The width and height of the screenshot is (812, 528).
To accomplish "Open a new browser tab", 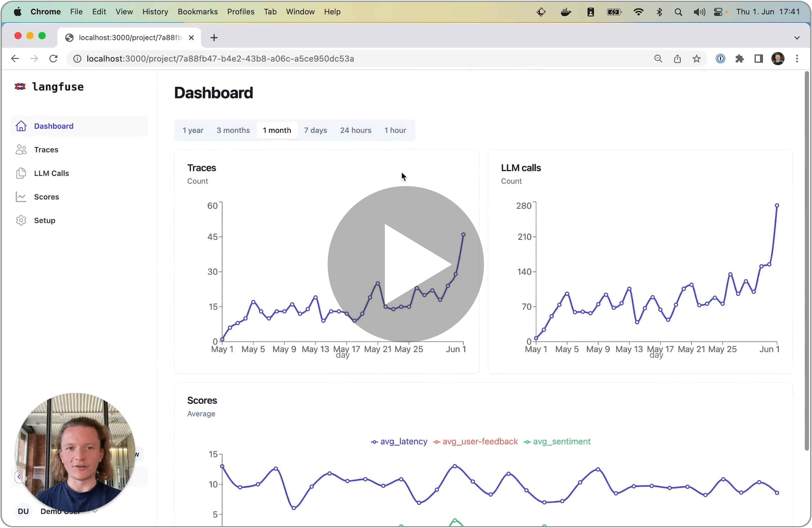I will click(x=214, y=38).
